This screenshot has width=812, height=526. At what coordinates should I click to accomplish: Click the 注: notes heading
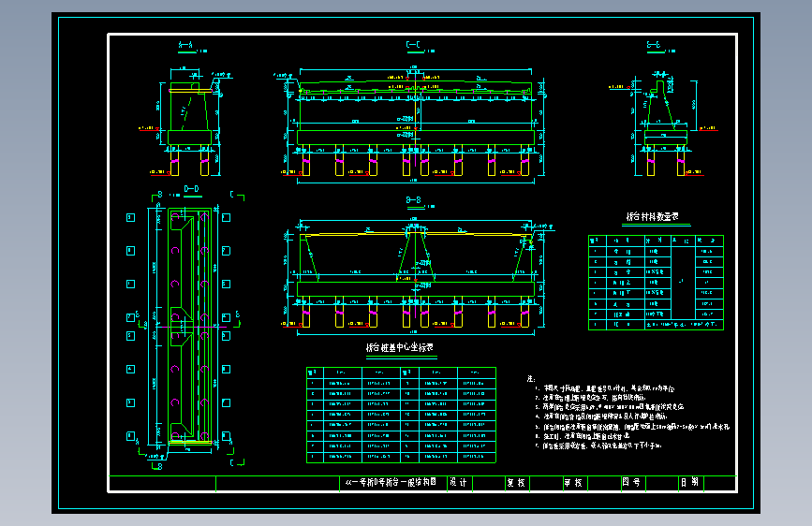tap(531, 379)
